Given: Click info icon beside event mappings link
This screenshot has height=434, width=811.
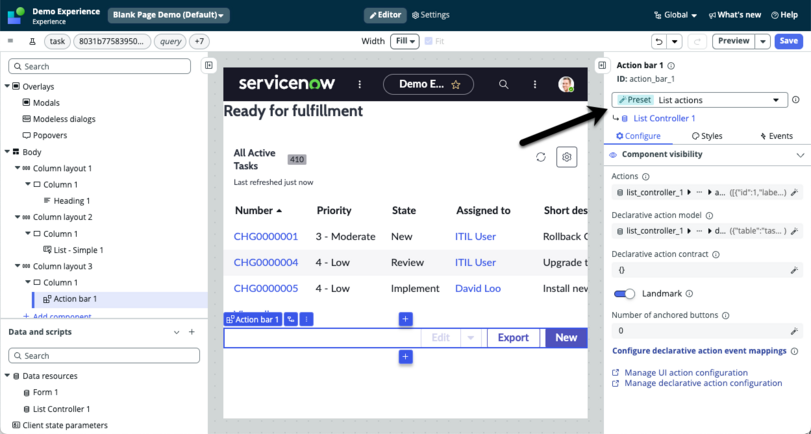Looking at the screenshot, I should tap(794, 351).
